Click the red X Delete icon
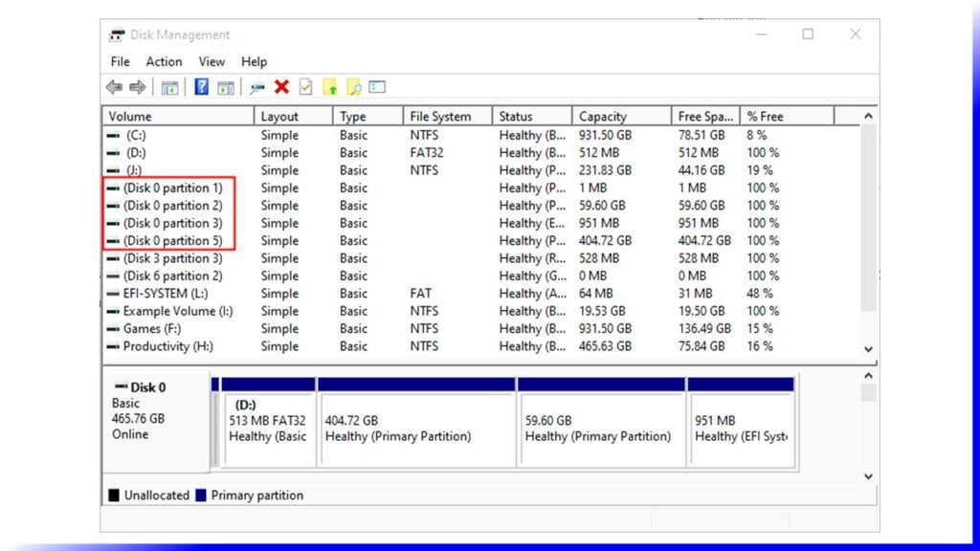Image resolution: width=980 pixels, height=551 pixels. point(281,87)
